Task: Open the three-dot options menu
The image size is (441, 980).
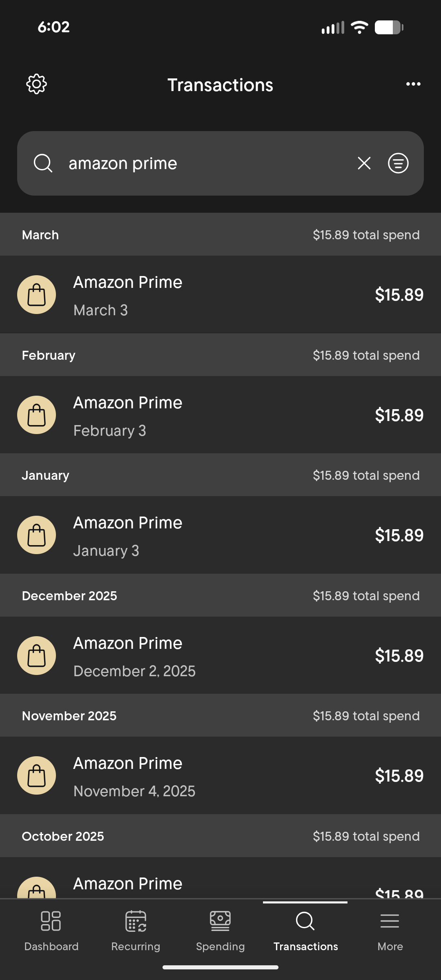Action: (x=413, y=84)
